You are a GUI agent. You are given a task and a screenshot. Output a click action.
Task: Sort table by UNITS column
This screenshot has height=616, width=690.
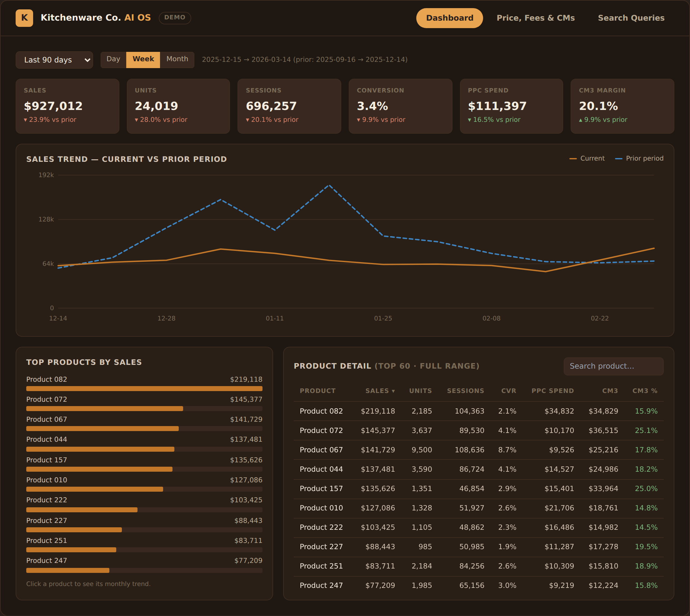click(421, 390)
